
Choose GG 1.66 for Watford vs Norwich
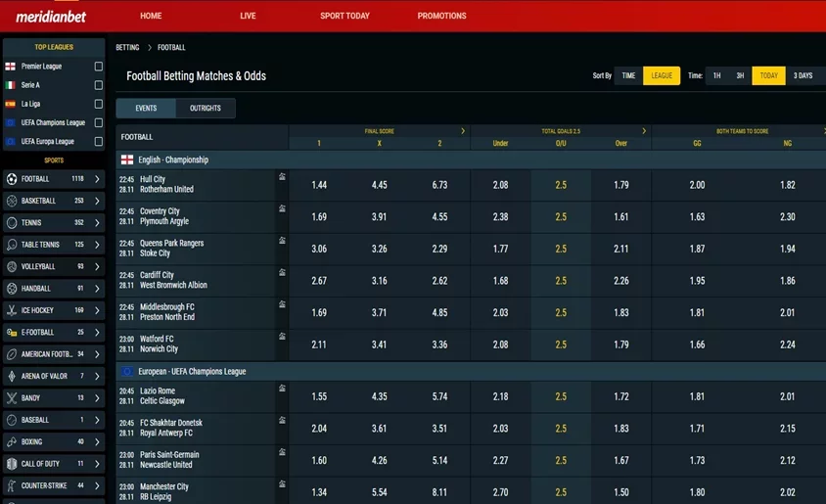click(x=697, y=344)
